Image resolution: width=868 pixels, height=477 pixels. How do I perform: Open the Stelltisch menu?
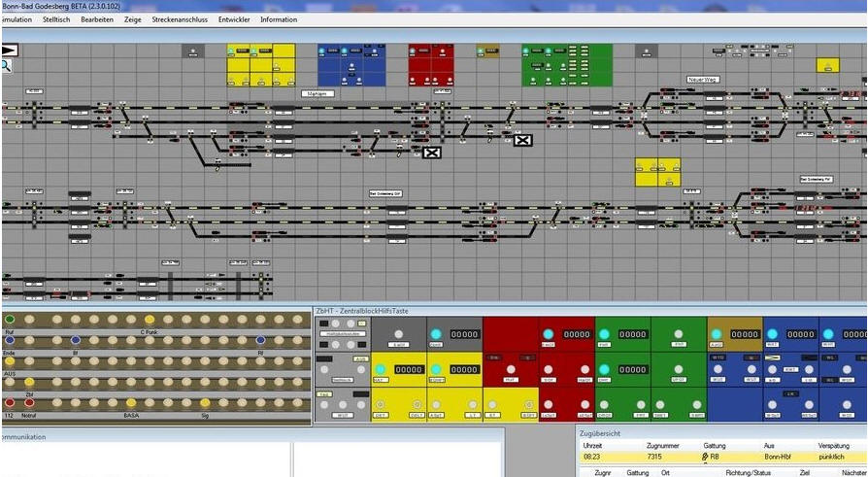(56, 19)
